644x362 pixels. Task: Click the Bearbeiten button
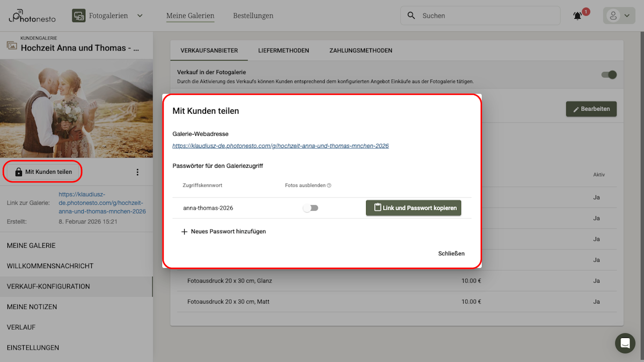click(591, 108)
